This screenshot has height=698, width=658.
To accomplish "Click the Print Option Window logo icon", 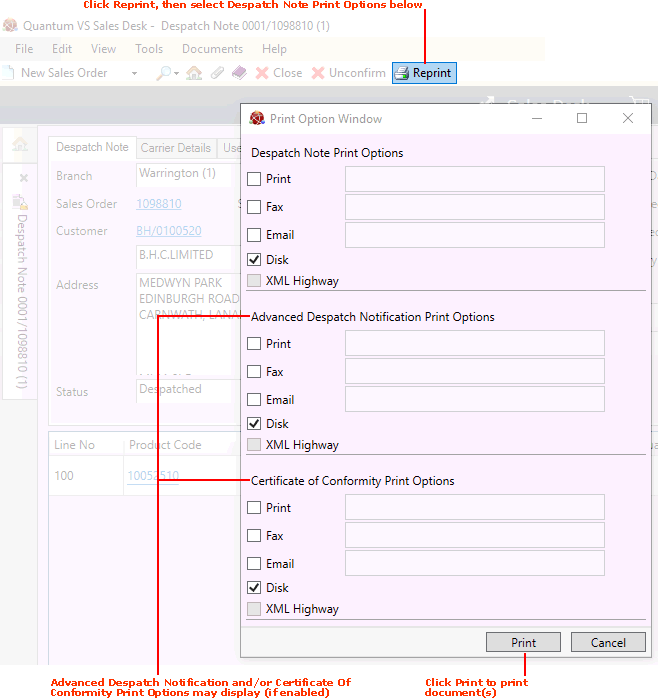I will (257, 118).
